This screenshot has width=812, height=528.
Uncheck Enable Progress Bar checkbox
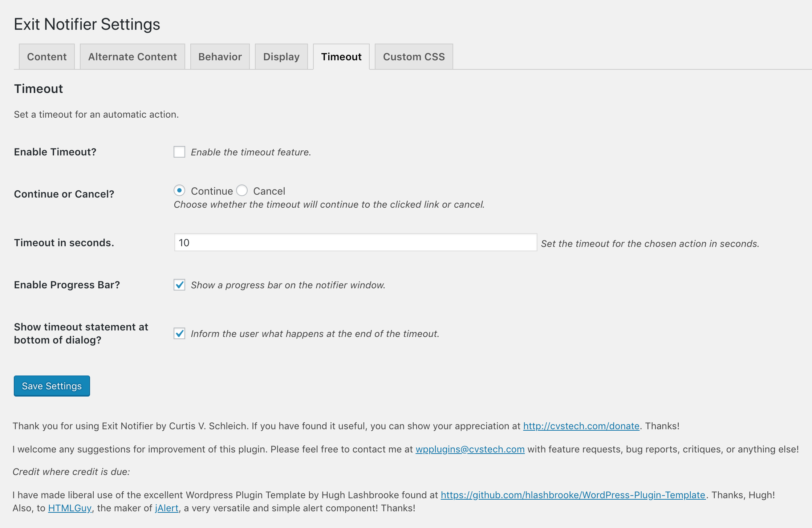[179, 285]
